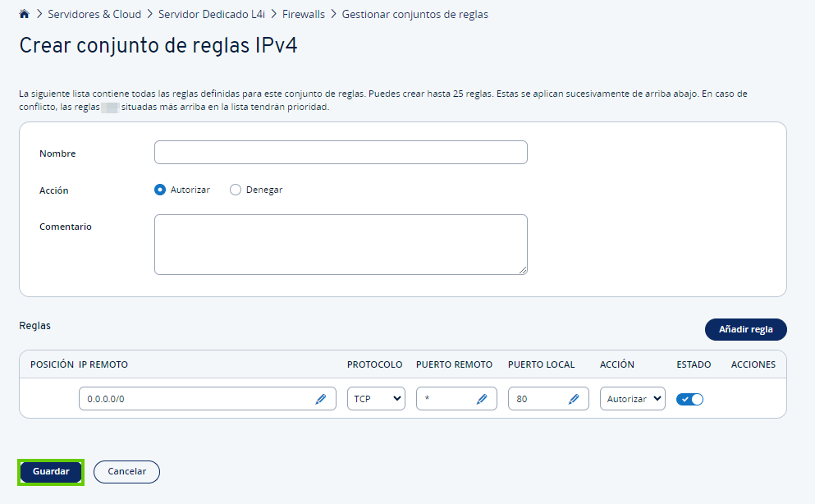Select the Denegar radio button
This screenshot has width=815, height=504.
[x=236, y=190]
